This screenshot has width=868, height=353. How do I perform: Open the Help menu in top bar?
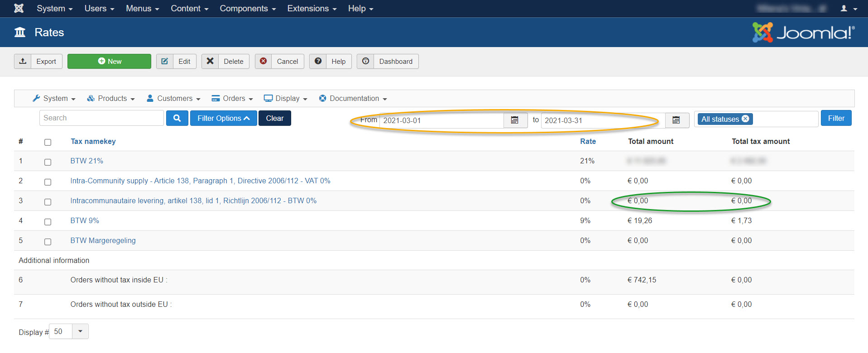360,9
